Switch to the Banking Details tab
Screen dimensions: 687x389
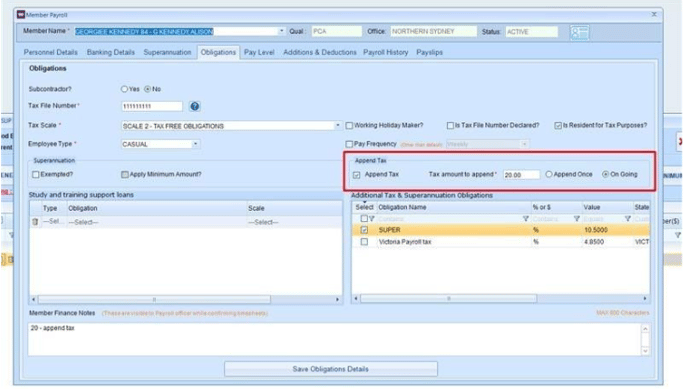(111, 52)
